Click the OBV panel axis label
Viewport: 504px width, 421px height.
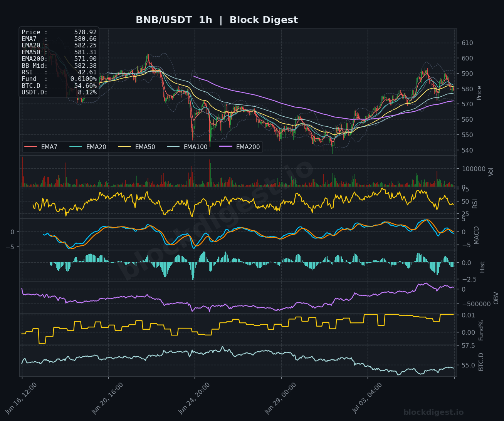tap(496, 298)
